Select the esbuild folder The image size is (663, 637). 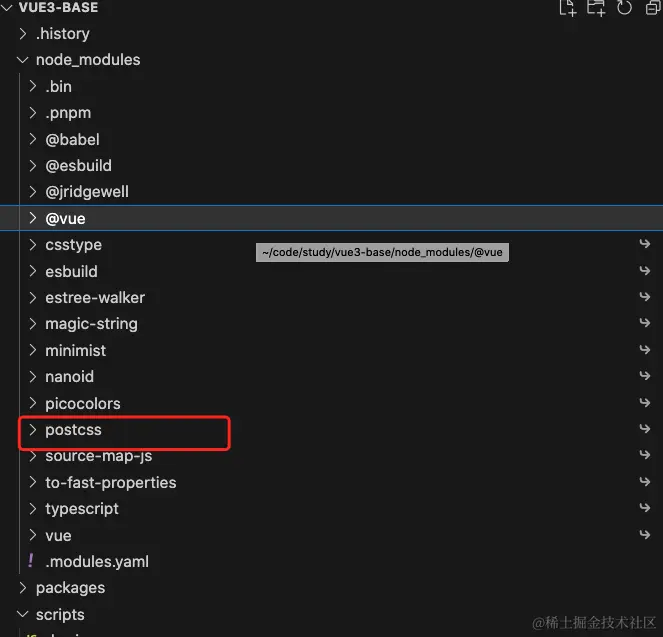(x=71, y=271)
